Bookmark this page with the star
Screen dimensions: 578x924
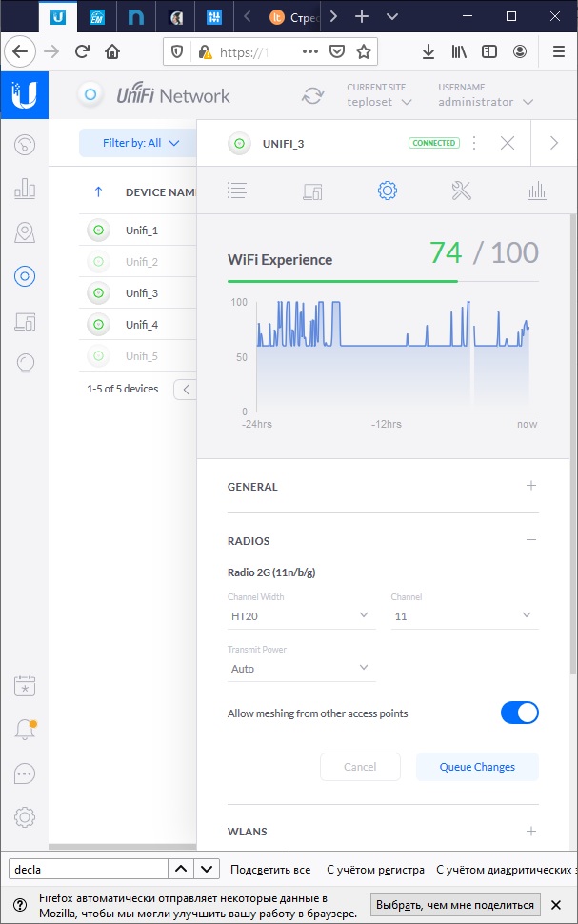click(364, 51)
